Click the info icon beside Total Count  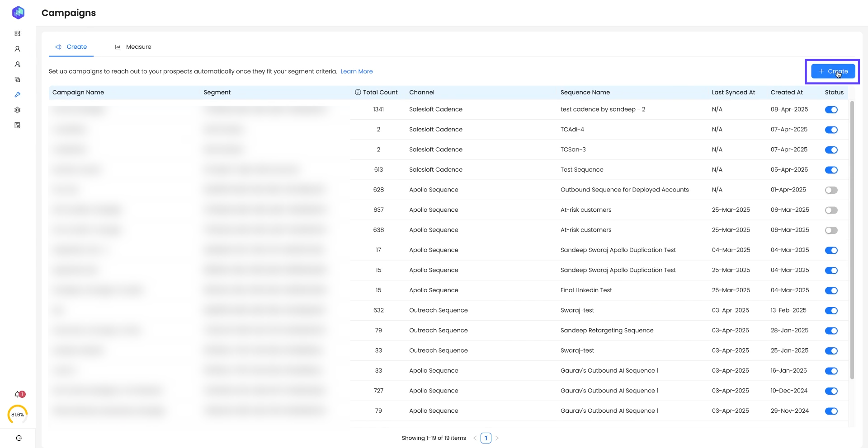(x=358, y=93)
